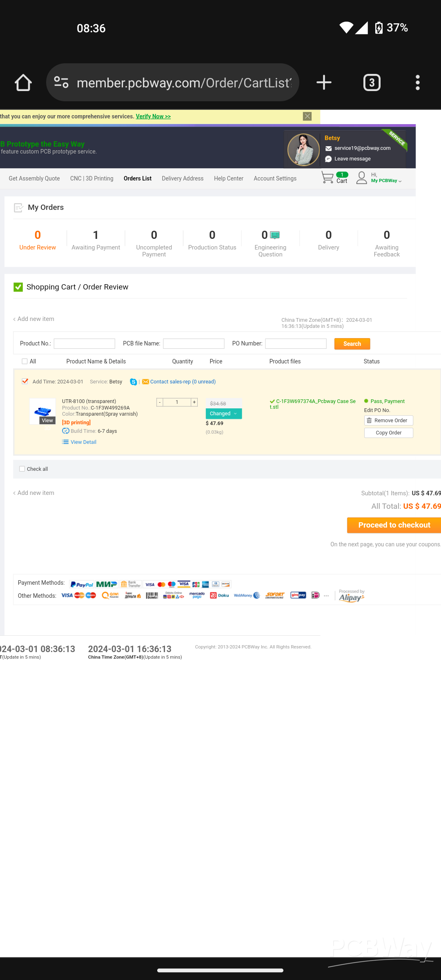Uncheck the order item checkbox

point(25,381)
